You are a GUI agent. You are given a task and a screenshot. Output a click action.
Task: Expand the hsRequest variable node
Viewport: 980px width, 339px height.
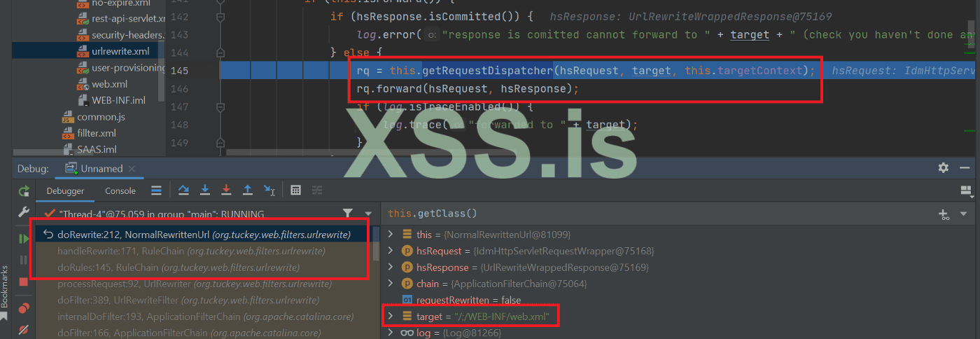[392, 251]
